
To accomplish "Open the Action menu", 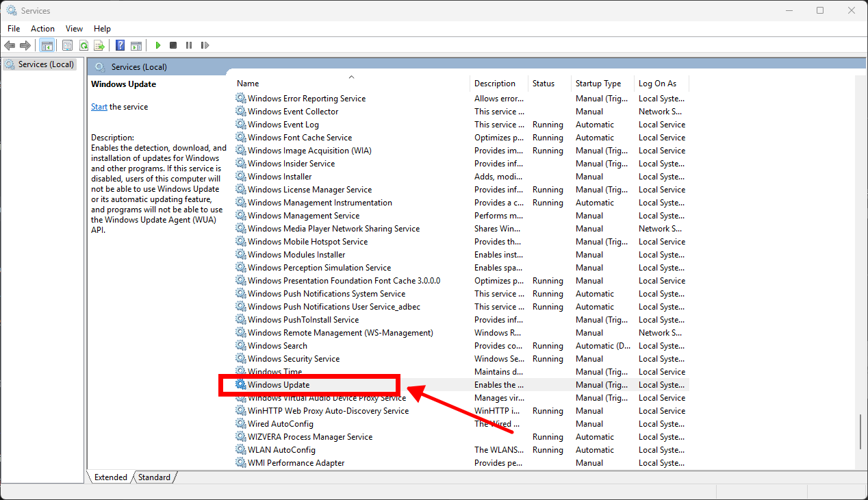I will 42,29.
